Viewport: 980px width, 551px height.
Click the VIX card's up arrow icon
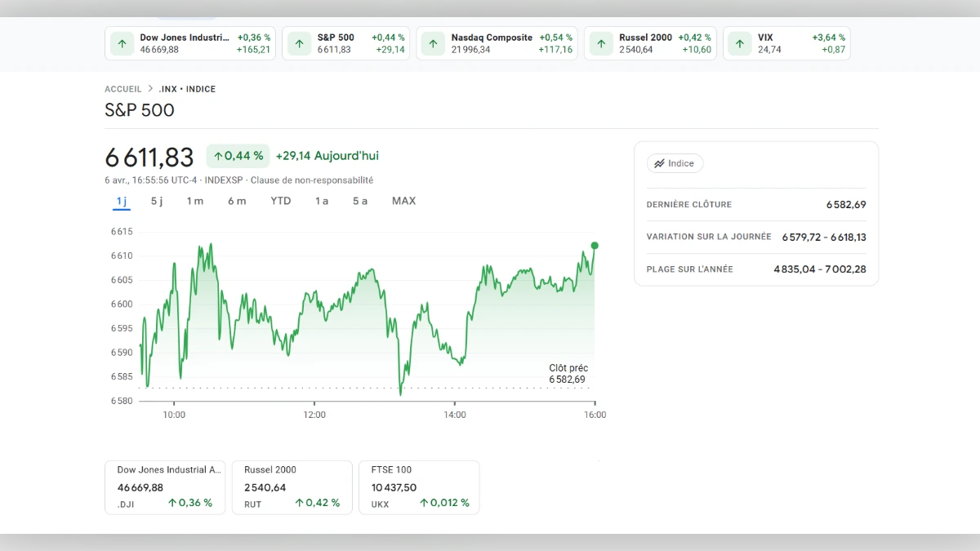[x=740, y=43]
